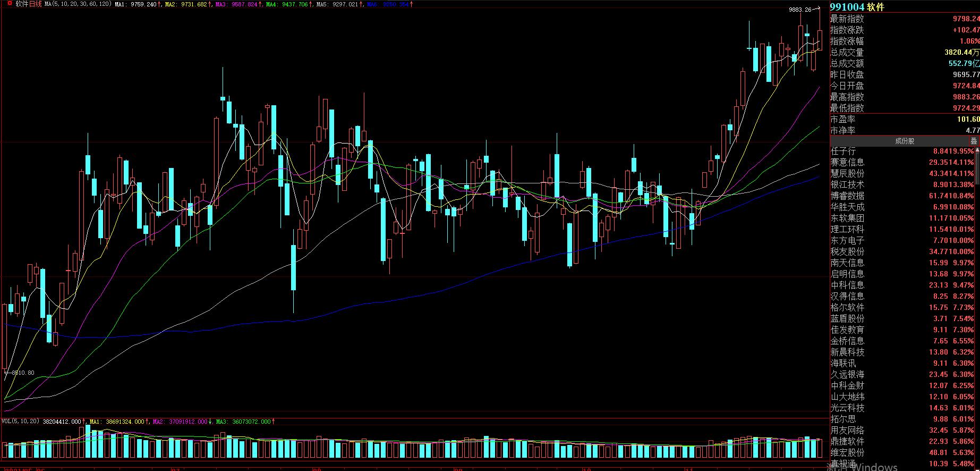This screenshot has height=471, width=980.
Task: Select 用友网络 in constituents list
Action: click(847, 431)
